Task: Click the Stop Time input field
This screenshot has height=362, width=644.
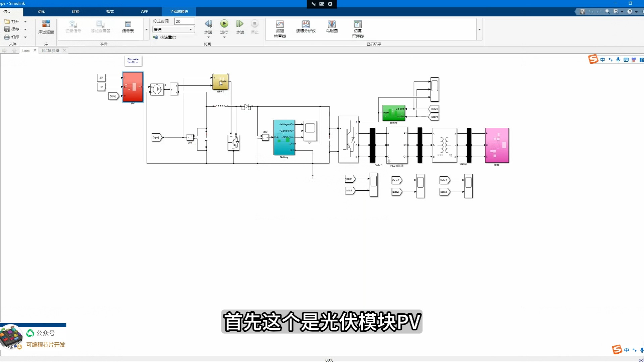Action: pos(184,21)
